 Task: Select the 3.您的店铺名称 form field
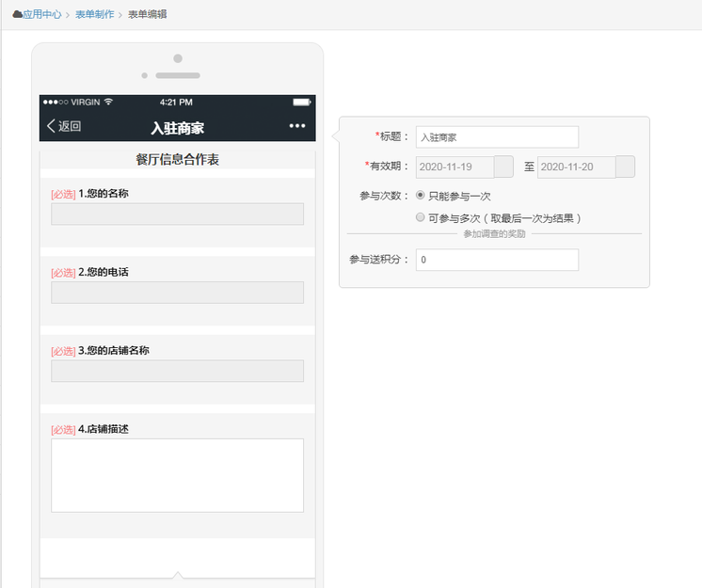tap(177, 371)
